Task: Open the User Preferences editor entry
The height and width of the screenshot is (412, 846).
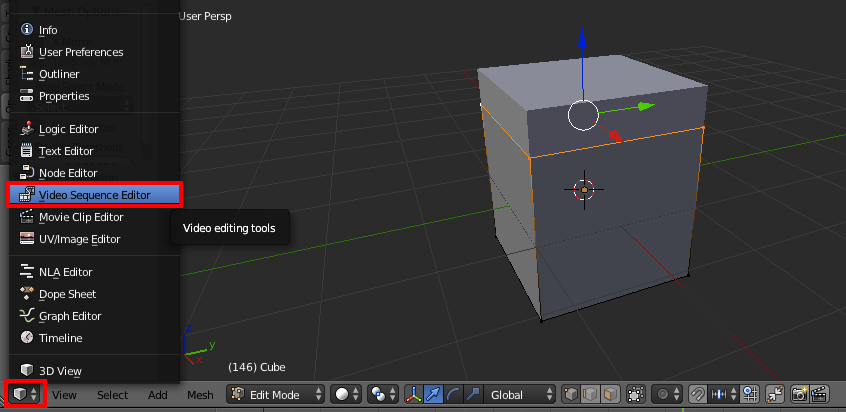Action: pos(94,52)
